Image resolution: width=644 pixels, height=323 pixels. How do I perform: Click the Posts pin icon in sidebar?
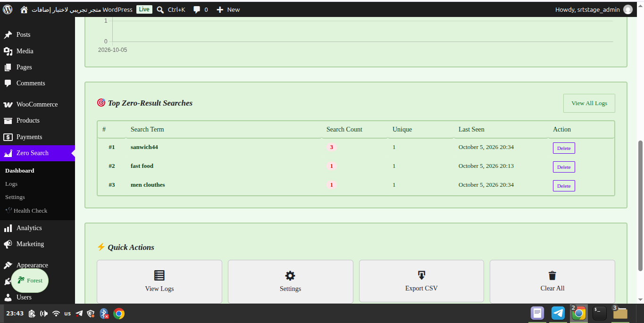click(8, 35)
